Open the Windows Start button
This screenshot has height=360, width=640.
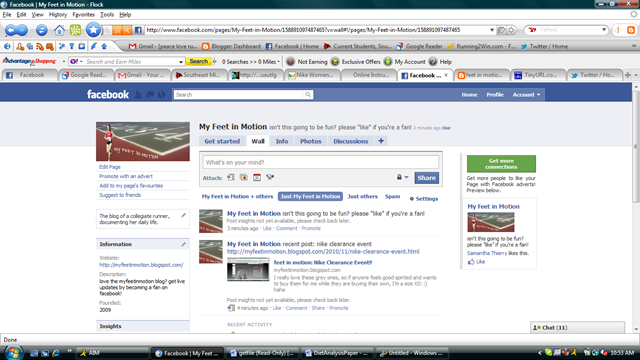(13, 353)
